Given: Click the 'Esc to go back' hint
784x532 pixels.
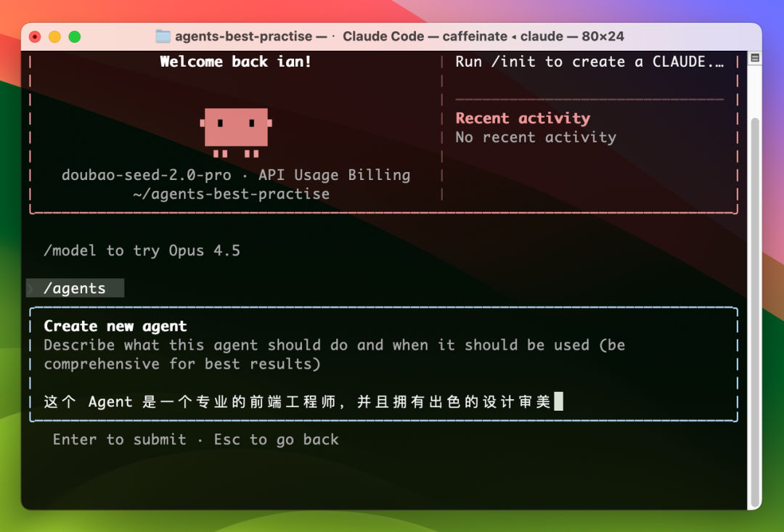Looking at the screenshot, I should click(277, 440).
